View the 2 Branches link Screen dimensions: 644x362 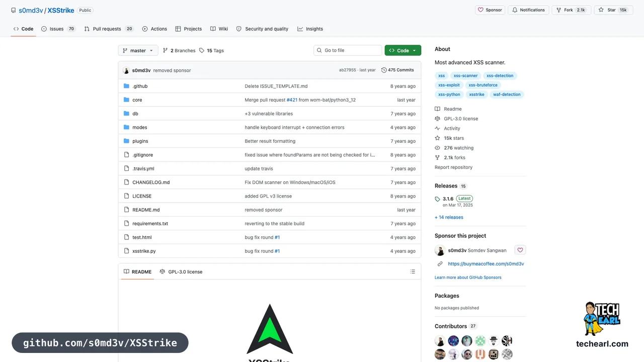179,50
